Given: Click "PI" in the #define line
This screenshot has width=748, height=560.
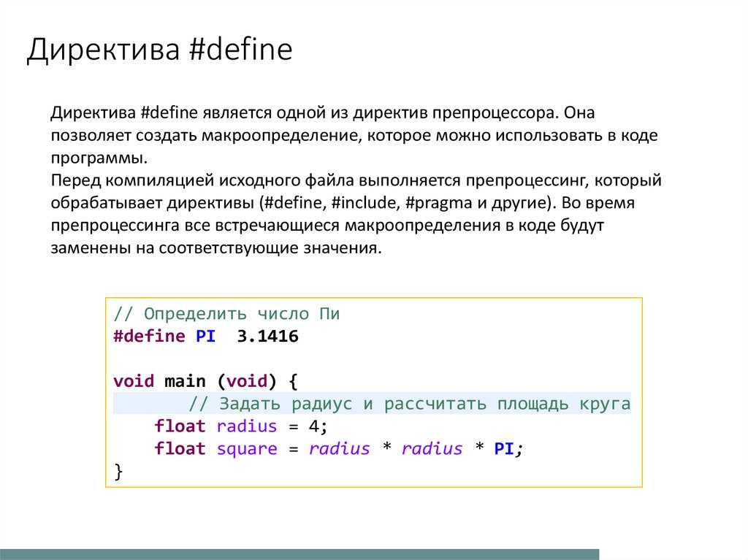Looking at the screenshot, I should coord(205,337).
